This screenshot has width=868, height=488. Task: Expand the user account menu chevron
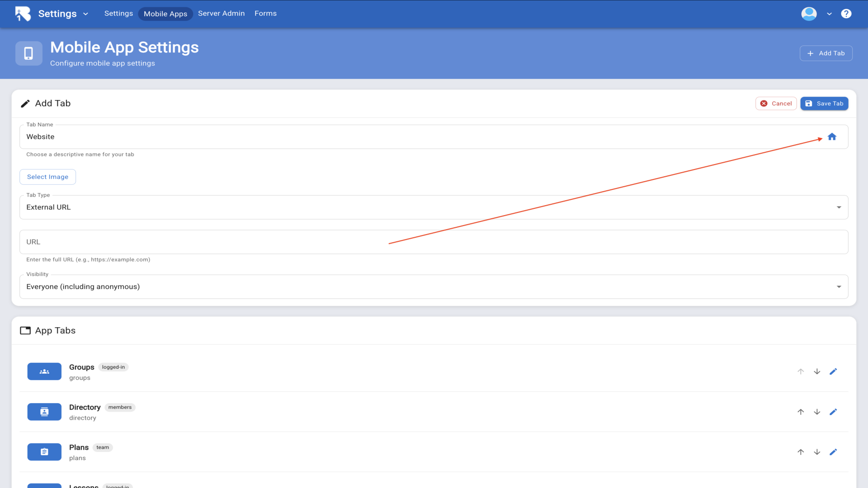pos(829,14)
